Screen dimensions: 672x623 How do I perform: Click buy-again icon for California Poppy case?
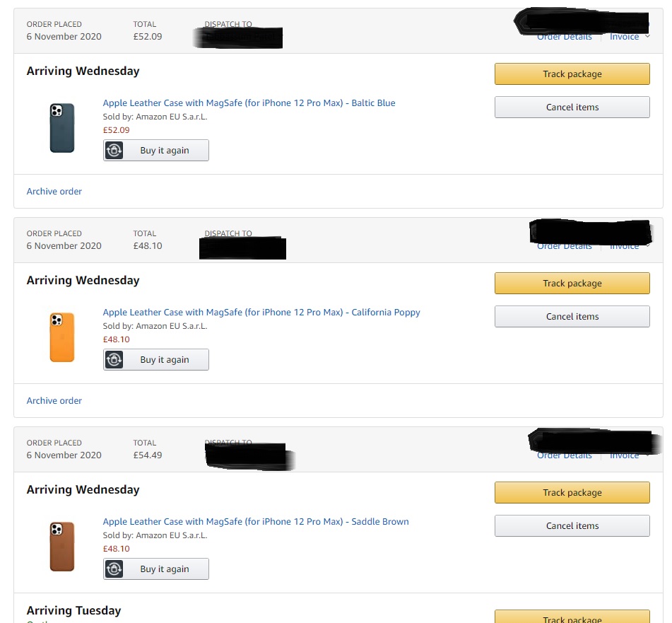point(114,359)
